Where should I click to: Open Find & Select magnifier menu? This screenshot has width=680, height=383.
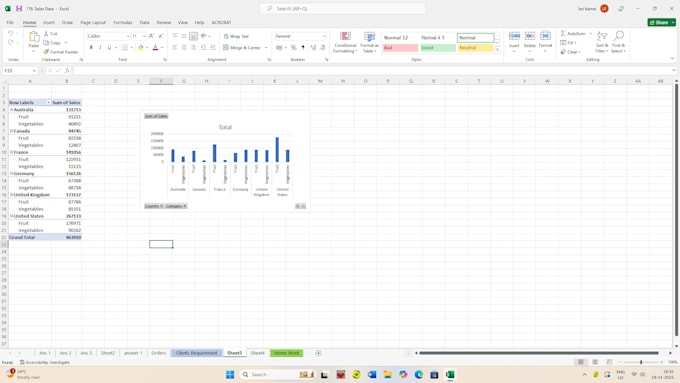618,42
